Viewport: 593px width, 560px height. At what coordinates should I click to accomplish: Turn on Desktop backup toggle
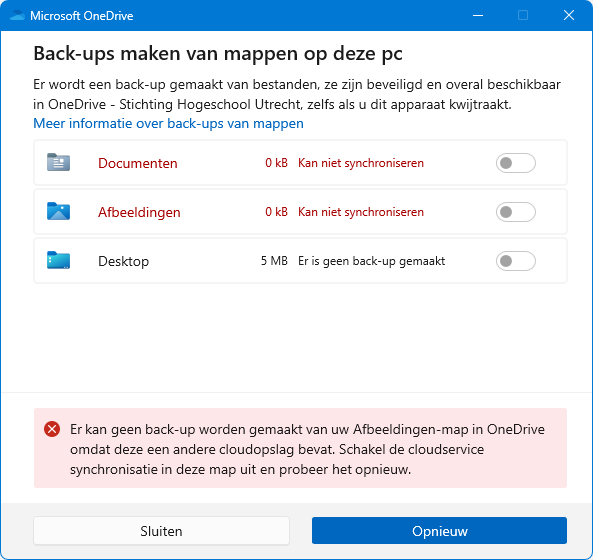[515, 261]
